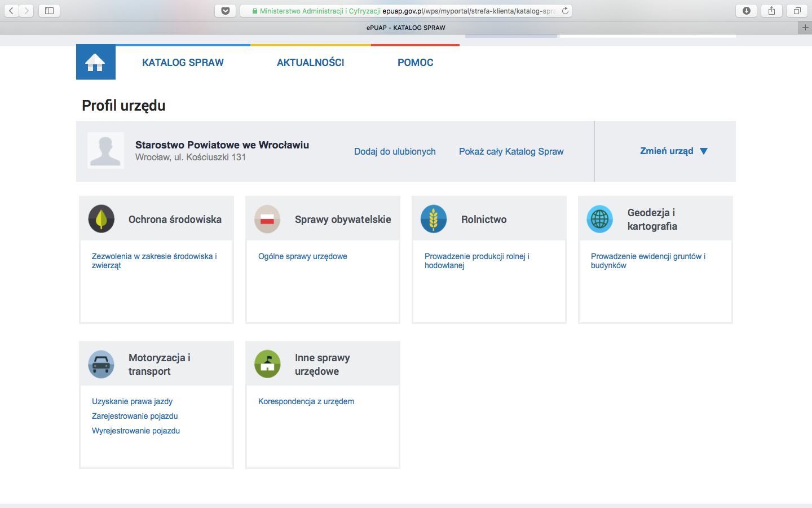Open Prowadzenie ewidencji gruntów i budynków link
Viewport: 812px width, 508px height.
point(648,261)
